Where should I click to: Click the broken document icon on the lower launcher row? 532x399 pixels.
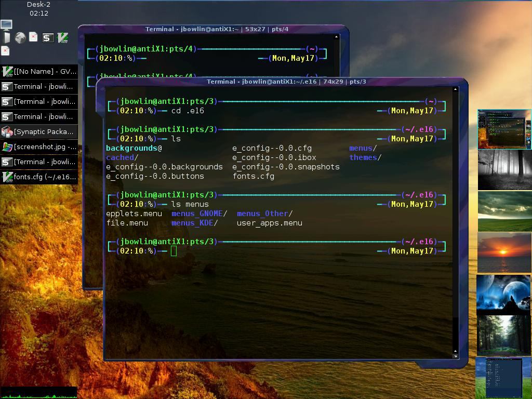pos(5,51)
